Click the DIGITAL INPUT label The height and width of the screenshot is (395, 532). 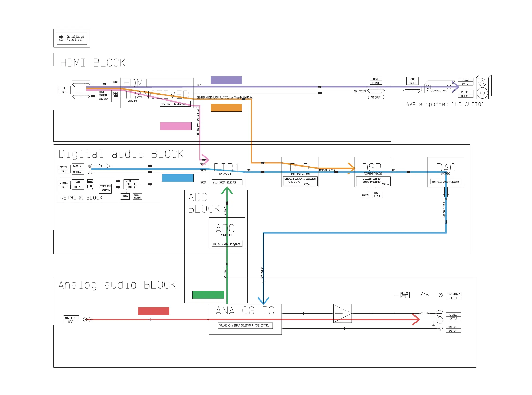[x=64, y=169]
